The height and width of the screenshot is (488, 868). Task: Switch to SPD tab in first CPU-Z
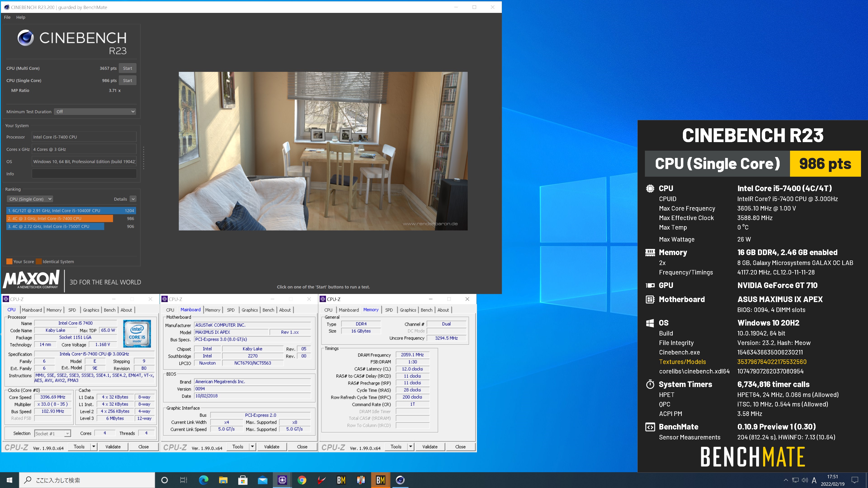coord(72,310)
